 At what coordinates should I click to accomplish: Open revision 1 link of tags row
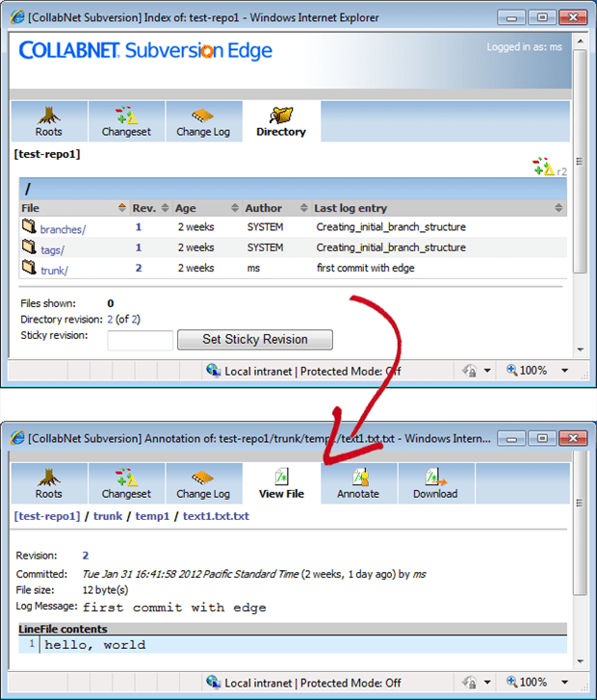139,247
